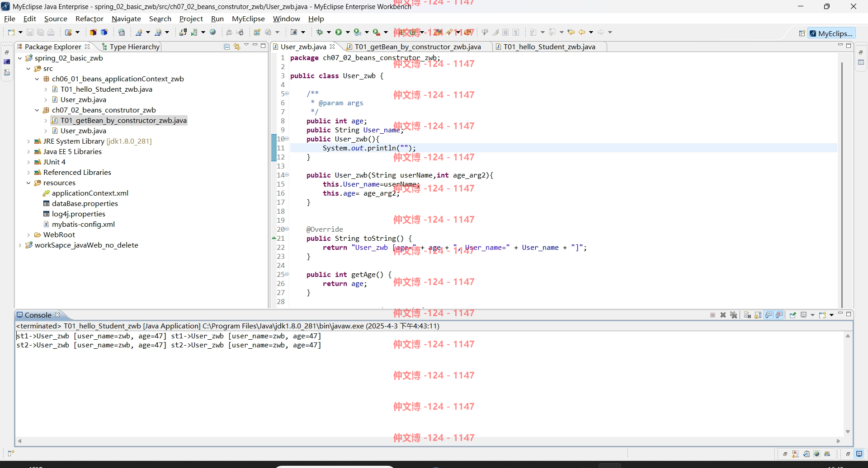The width and height of the screenshot is (868, 468).
Task: Collapse the resources folder
Action: (x=28, y=183)
